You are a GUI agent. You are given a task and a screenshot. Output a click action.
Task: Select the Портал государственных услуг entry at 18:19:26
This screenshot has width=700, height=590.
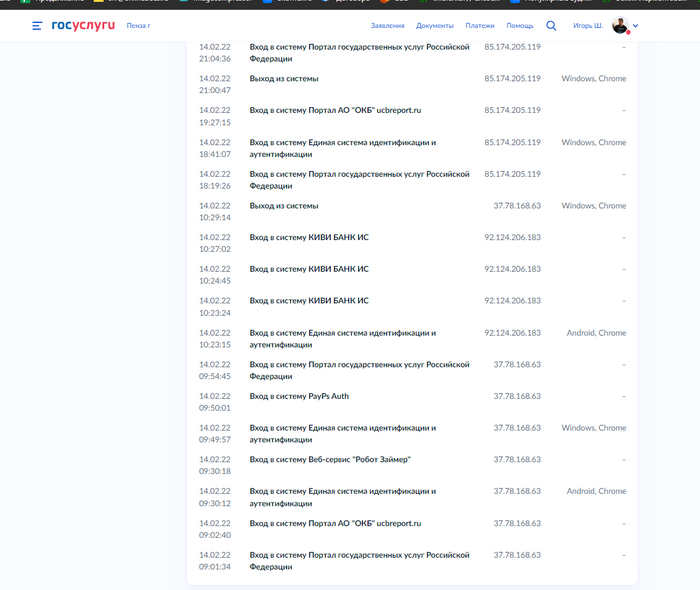[359, 180]
